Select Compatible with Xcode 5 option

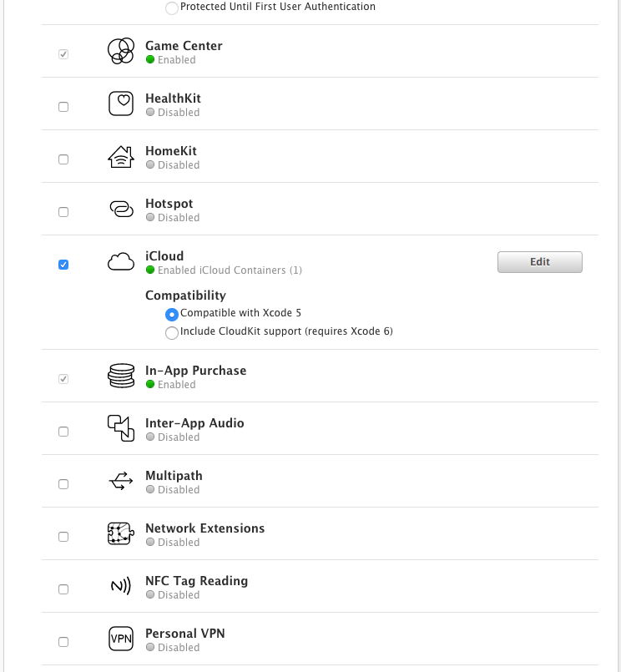pyautogui.click(x=172, y=315)
